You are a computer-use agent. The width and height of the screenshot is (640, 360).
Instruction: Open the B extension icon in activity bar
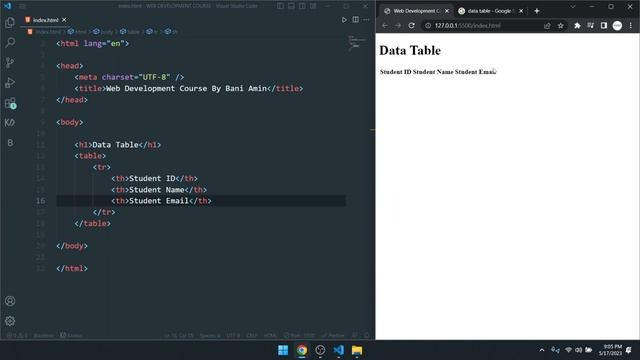[x=10, y=143]
